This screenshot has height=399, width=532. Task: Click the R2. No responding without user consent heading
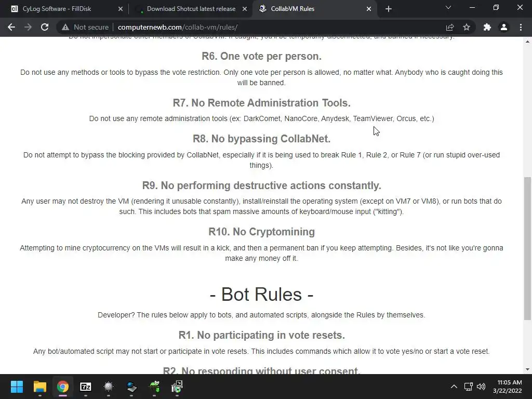click(261, 370)
